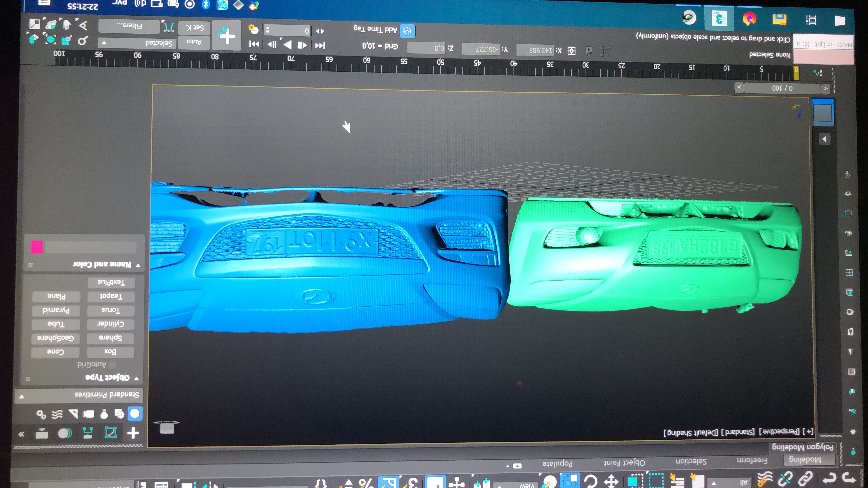The height and width of the screenshot is (488, 868).
Task: Open Time Configuration clock-gear icon
Action: coord(253,30)
